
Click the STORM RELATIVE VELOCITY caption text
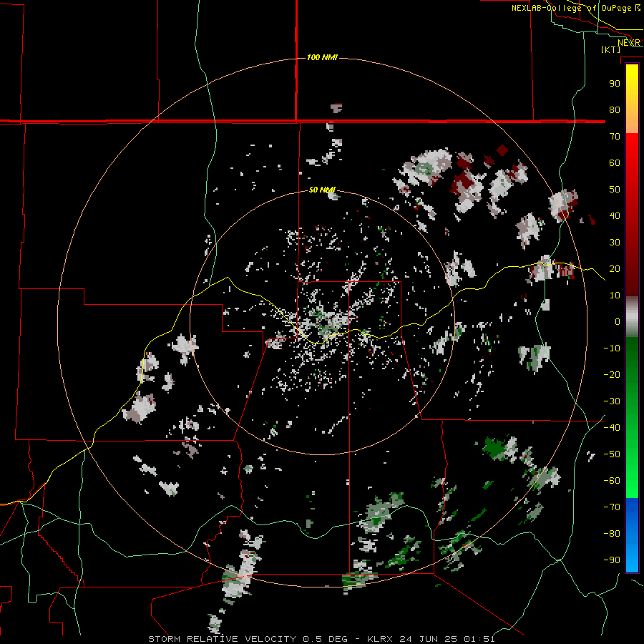pyautogui.click(x=222, y=639)
